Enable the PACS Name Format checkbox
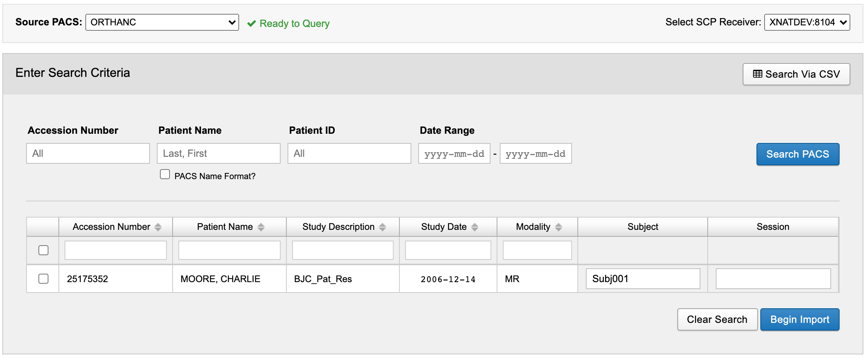The image size is (868, 359). (x=165, y=175)
